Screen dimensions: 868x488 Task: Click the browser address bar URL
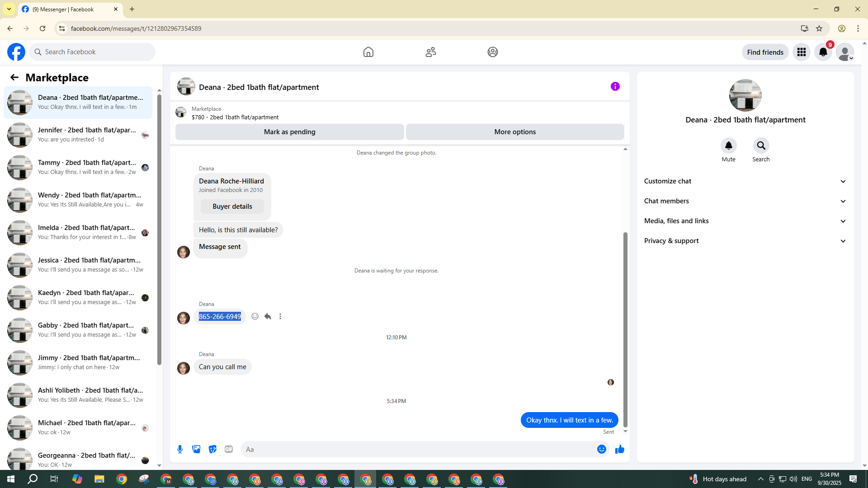136,28
